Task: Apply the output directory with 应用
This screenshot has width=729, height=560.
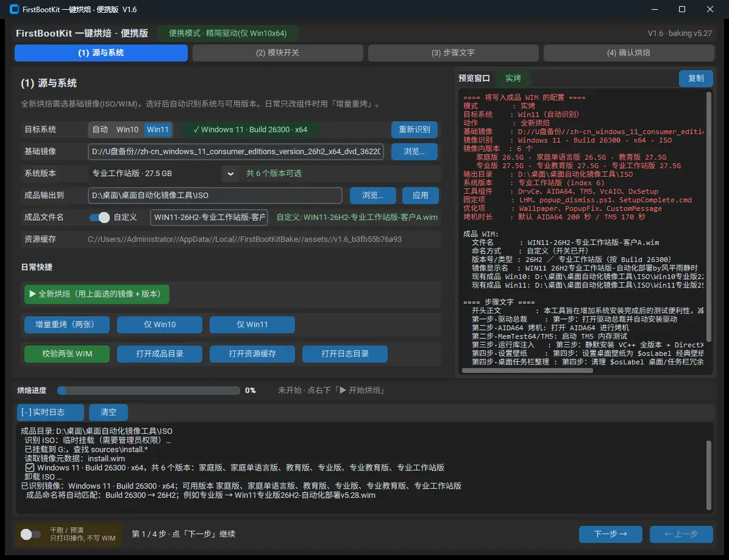Action: tap(421, 196)
